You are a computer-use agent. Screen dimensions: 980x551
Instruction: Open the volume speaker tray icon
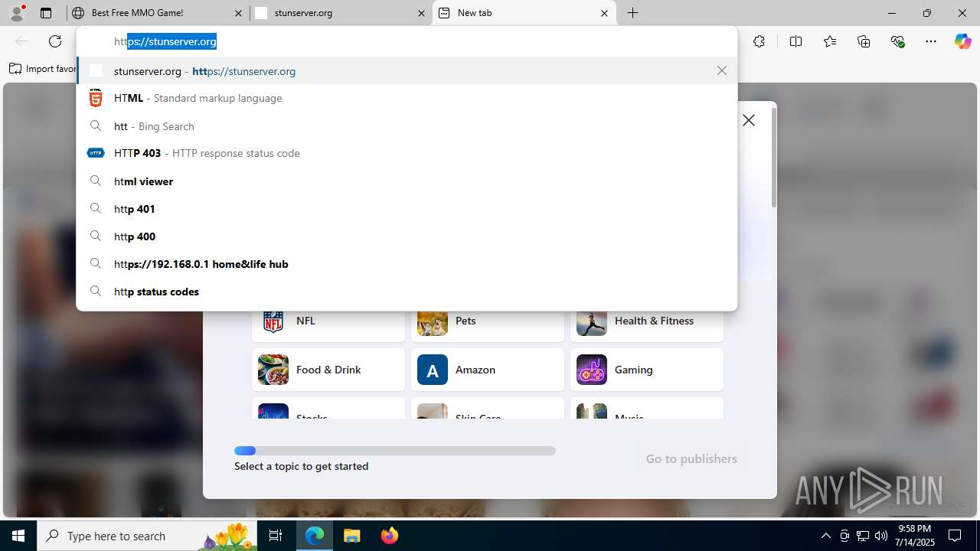point(881,536)
